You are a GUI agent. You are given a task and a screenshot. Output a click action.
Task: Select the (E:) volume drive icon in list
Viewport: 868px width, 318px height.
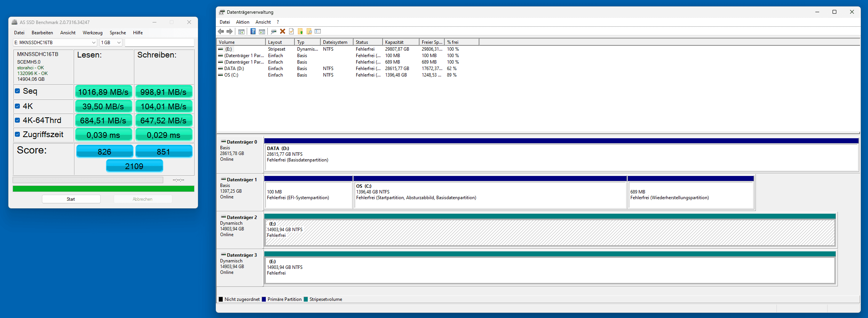pos(220,49)
